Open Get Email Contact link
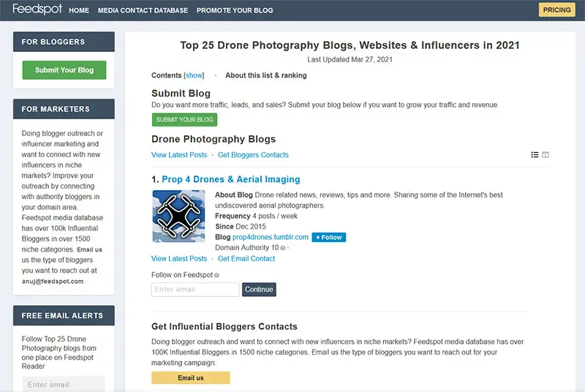Screen dimensions: 585x392 coord(246,258)
